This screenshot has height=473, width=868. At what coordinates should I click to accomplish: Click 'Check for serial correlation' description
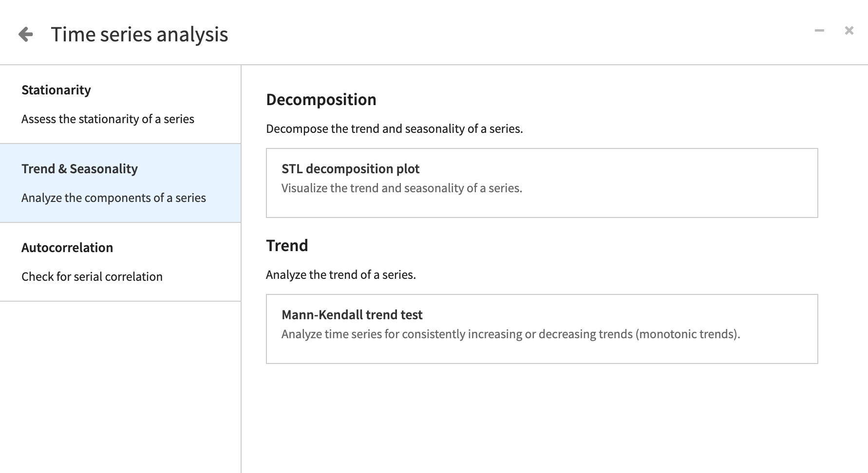(92, 276)
